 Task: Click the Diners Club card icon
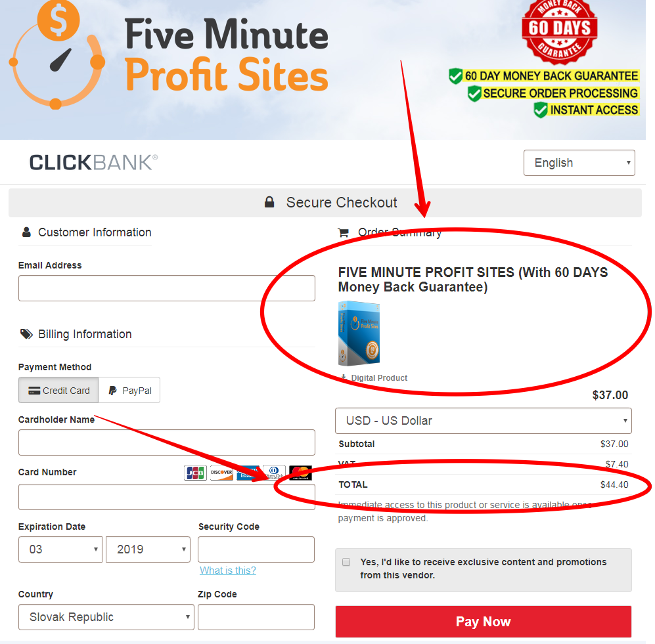coord(275,473)
